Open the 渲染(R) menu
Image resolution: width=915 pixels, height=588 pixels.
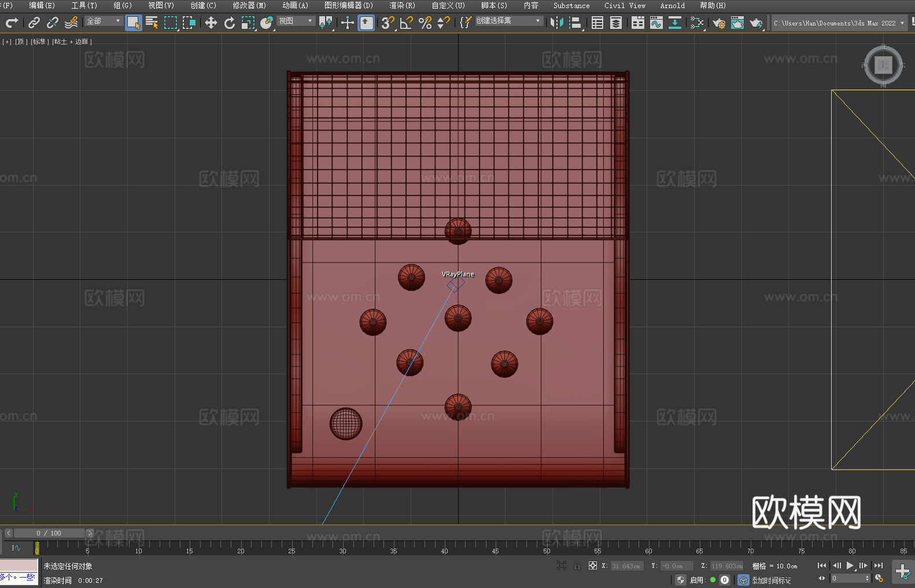point(402,5)
